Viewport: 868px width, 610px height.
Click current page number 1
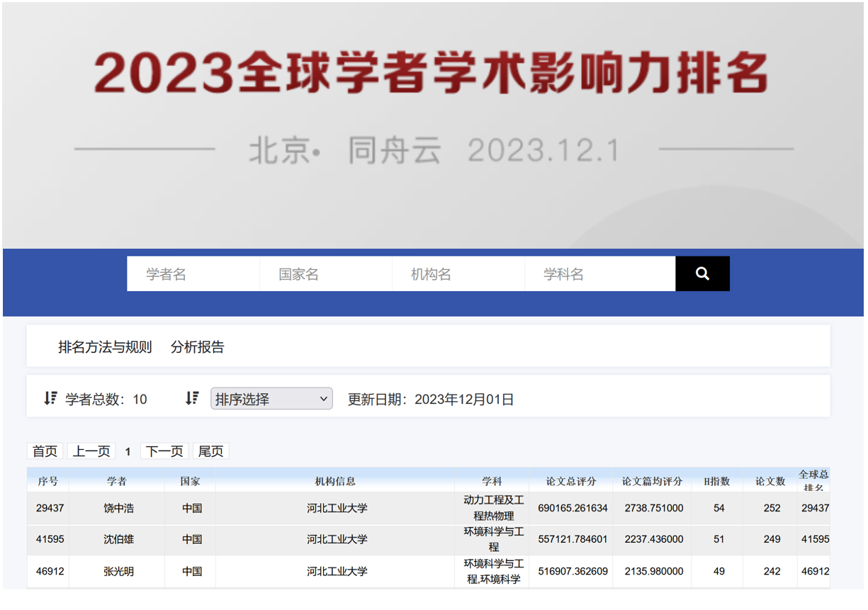pyautogui.click(x=128, y=452)
